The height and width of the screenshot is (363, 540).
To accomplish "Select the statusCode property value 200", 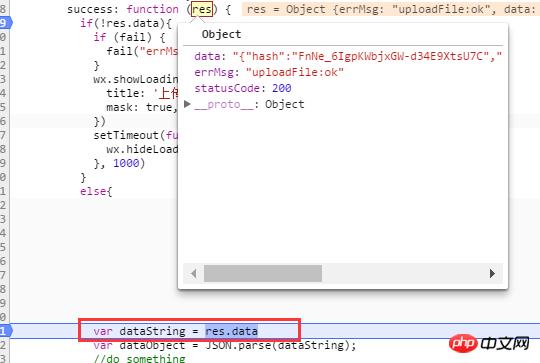I will tap(282, 88).
